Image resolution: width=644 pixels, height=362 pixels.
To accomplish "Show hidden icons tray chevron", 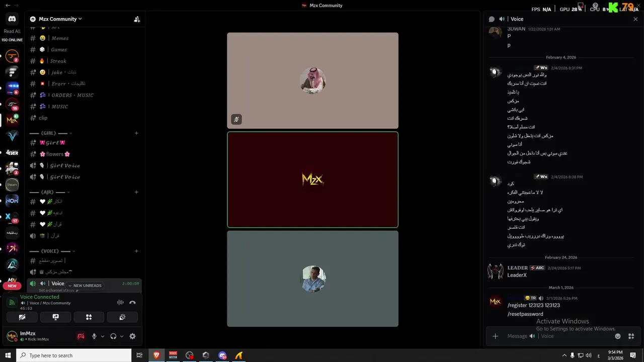I will 564,355.
